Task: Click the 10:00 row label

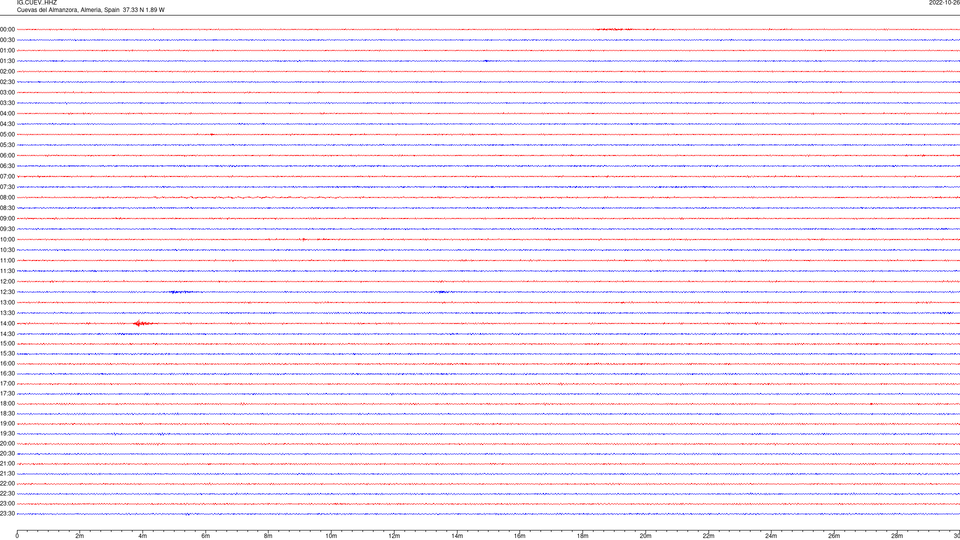Action: 7,239
